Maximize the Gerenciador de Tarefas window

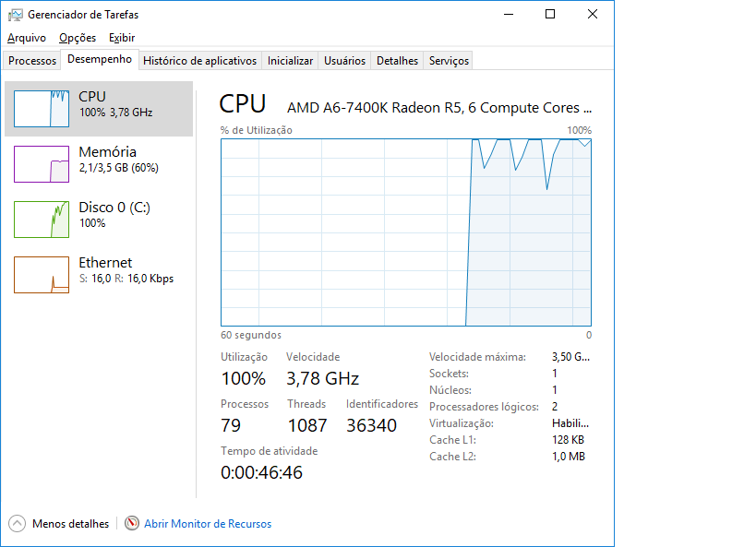coord(550,15)
